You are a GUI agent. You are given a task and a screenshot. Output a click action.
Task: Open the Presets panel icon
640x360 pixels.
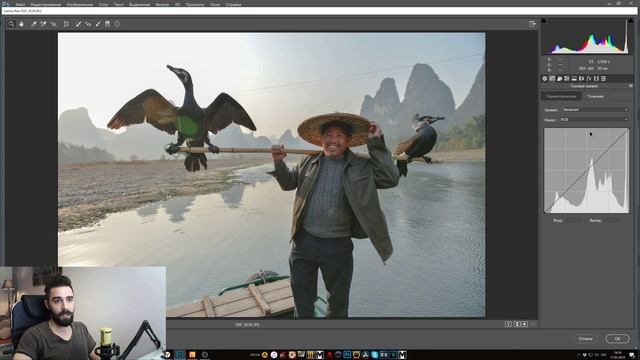pos(604,78)
